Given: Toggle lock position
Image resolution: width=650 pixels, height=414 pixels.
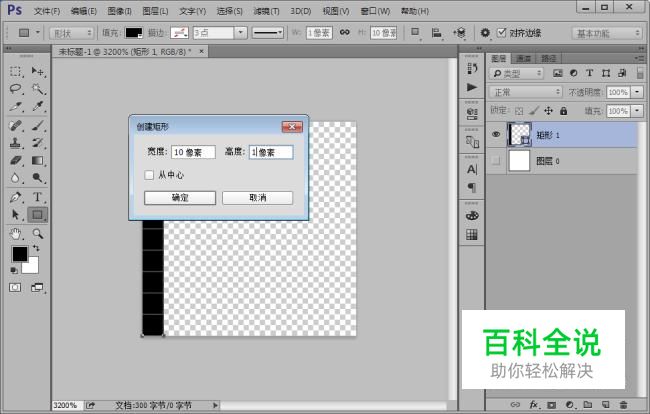Looking at the screenshot, I should point(548,110).
